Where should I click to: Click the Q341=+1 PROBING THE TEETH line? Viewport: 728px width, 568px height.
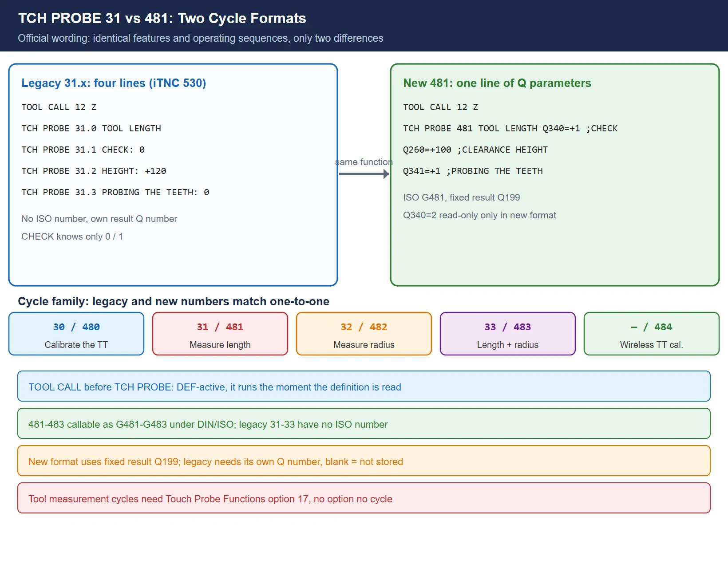coord(473,171)
